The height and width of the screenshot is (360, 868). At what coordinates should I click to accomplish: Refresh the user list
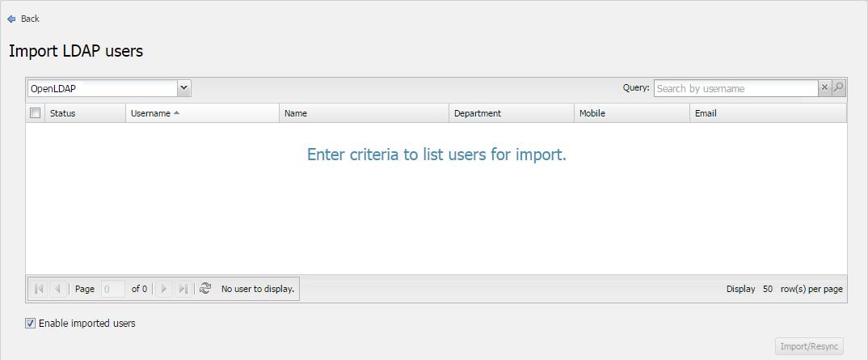[x=205, y=289]
